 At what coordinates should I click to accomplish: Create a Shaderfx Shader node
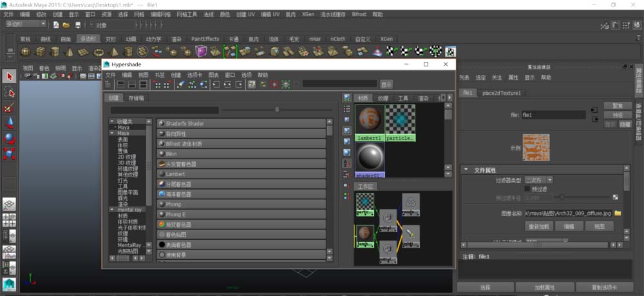[x=241, y=124]
